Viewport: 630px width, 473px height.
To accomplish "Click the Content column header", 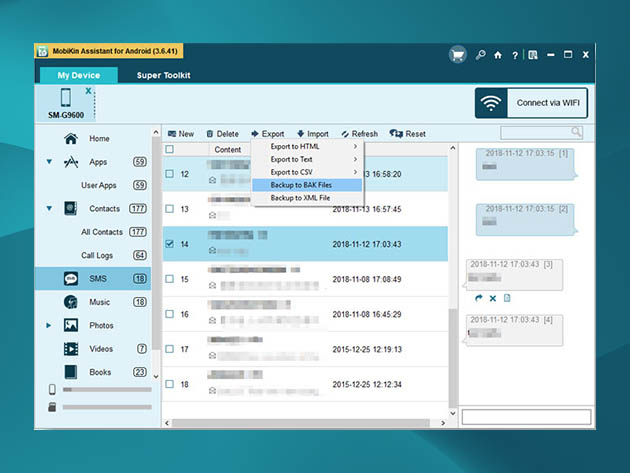I will (x=227, y=149).
